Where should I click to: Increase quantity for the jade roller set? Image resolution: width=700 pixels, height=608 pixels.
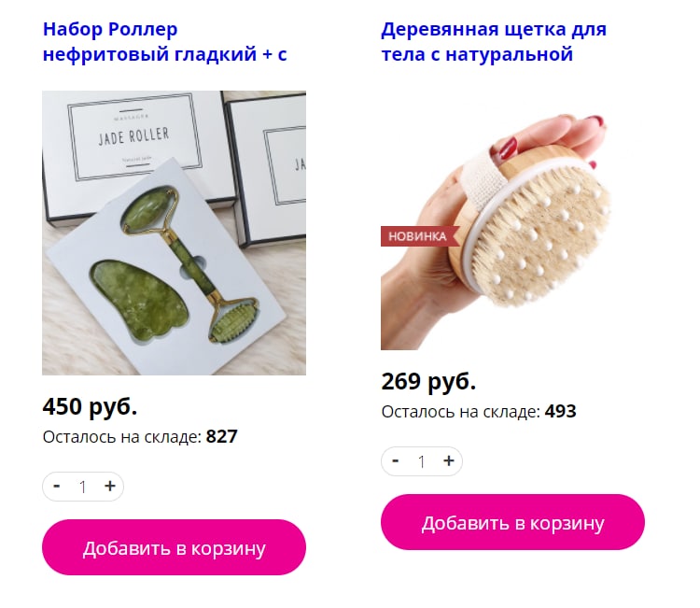[110, 486]
